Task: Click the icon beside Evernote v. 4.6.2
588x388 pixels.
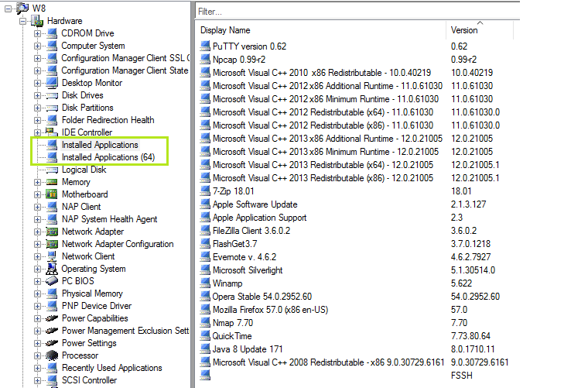Action: click(205, 257)
